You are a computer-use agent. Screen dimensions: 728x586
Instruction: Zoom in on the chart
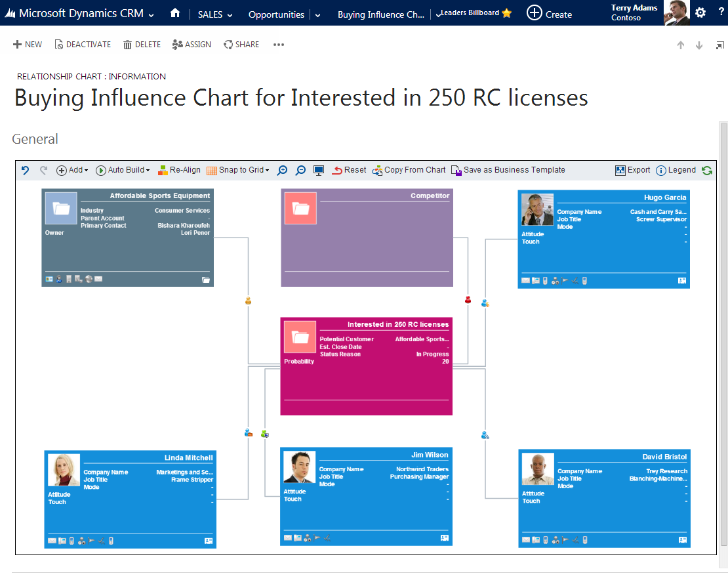tap(282, 171)
